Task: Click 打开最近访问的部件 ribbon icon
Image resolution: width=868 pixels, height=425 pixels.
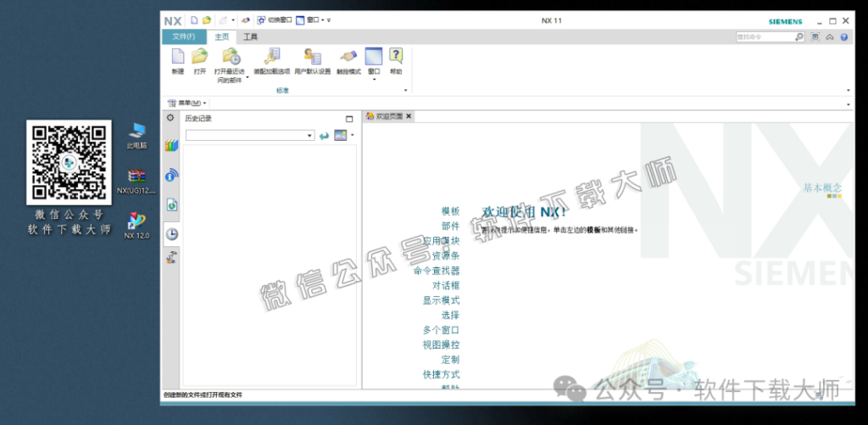Action: click(231, 57)
